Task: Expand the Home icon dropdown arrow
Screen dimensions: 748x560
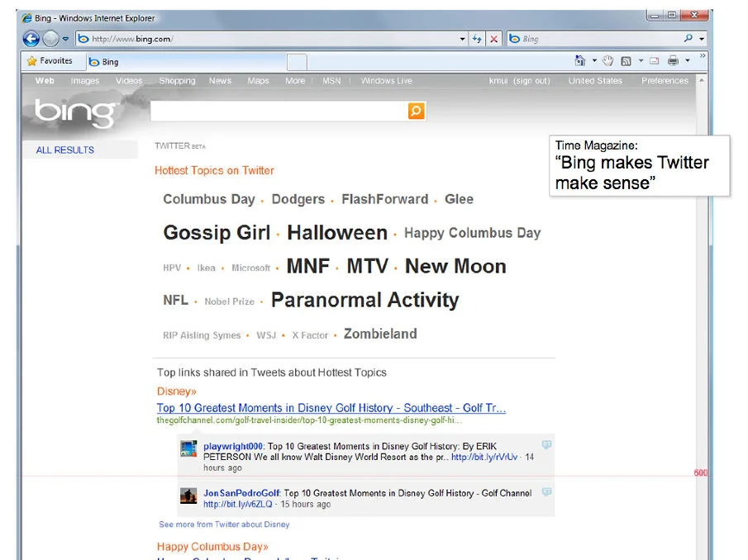Action: (594, 60)
